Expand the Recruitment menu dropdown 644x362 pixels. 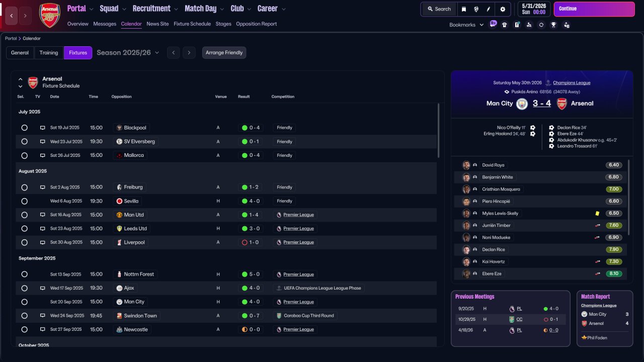[x=176, y=9]
